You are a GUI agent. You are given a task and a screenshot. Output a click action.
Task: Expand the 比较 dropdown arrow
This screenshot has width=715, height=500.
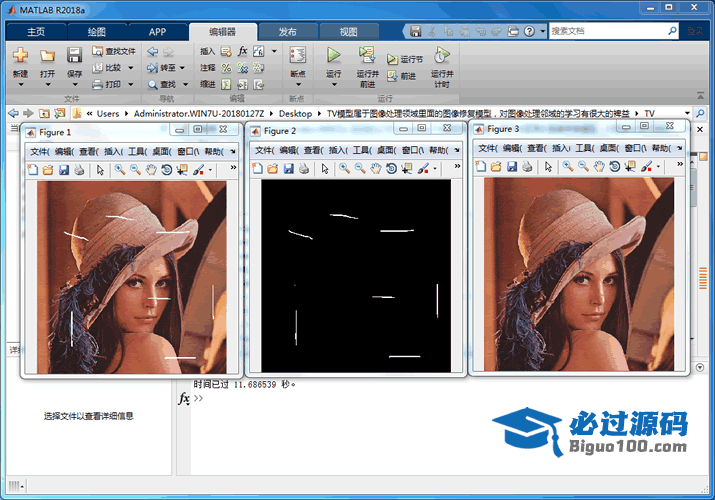[130, 68]
